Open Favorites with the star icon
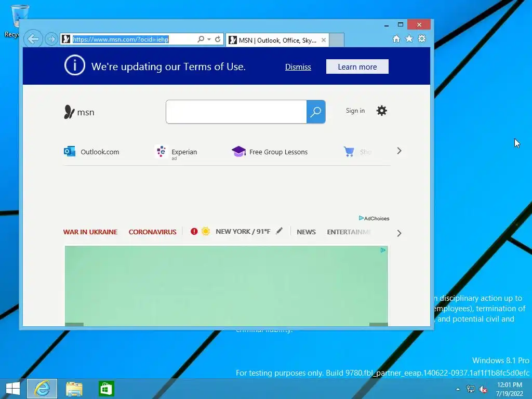532x399 pixels. (409, 38)
